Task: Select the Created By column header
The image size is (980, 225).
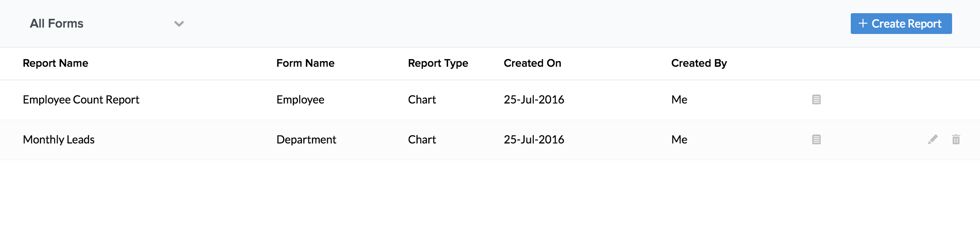Action: point(699,63)
